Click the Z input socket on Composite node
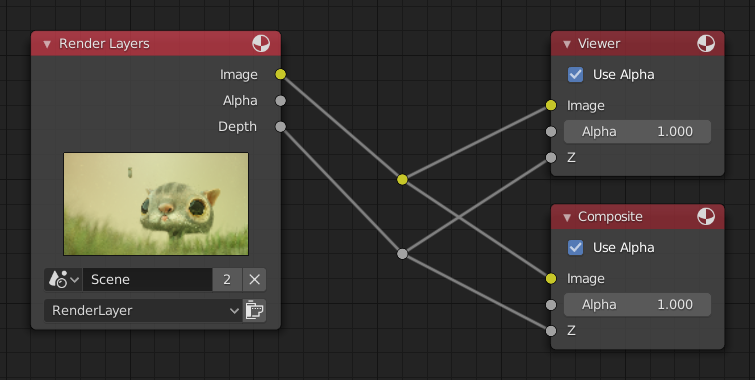The height and width of the screenshot is (380, 755). [x=551, y=330]
